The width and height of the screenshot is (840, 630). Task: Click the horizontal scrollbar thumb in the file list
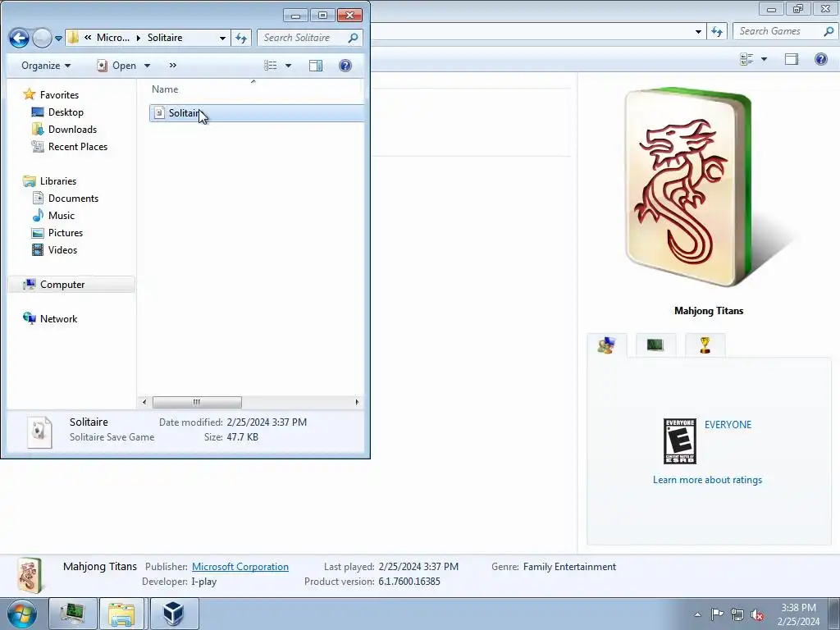pyautogui.click(x=197, y=402)
